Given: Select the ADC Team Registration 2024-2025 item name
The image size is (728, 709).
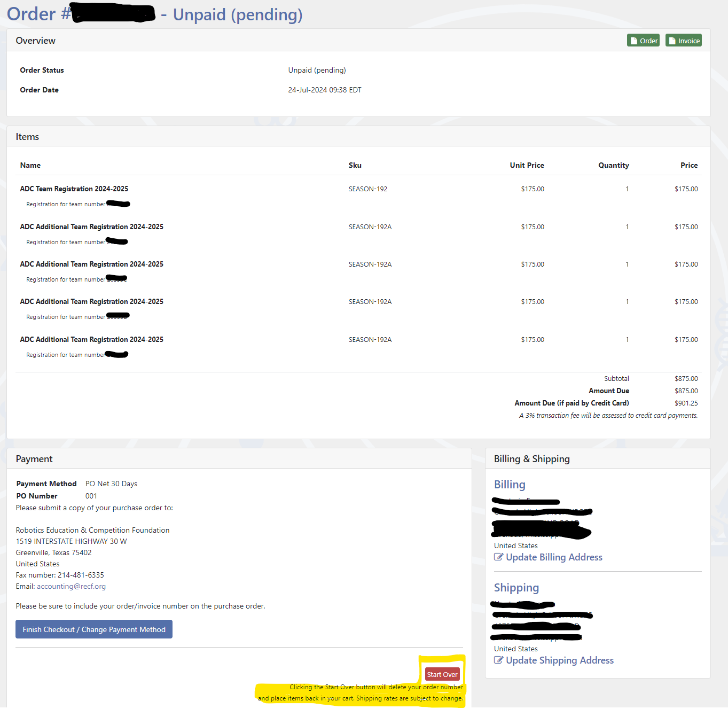Looking at the screenshot, I should [74, 189].
